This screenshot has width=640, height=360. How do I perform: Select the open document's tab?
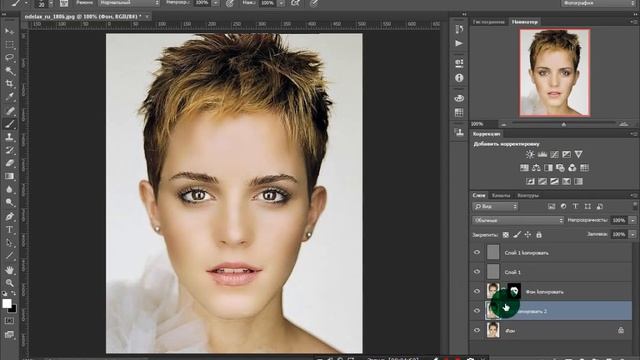85,16
